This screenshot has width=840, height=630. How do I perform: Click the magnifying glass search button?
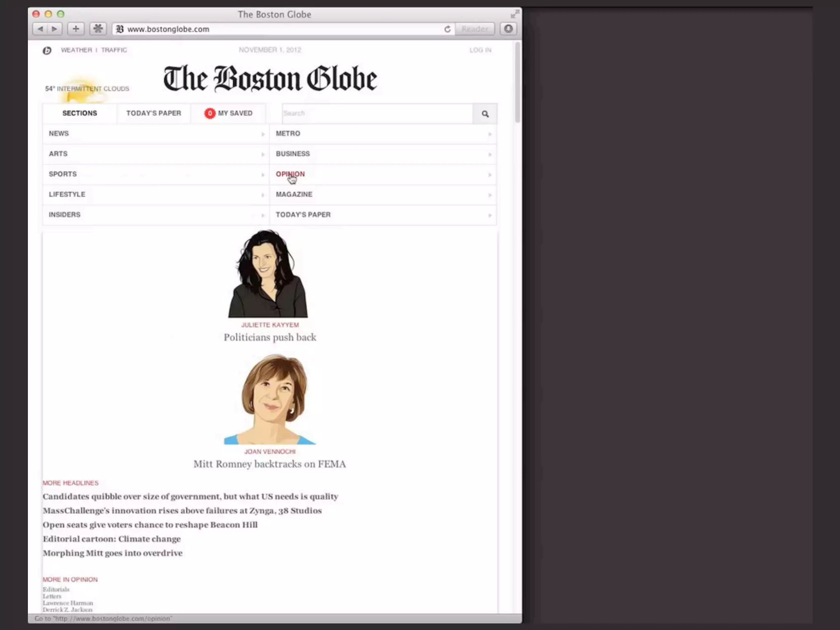(x=485, y=114)
